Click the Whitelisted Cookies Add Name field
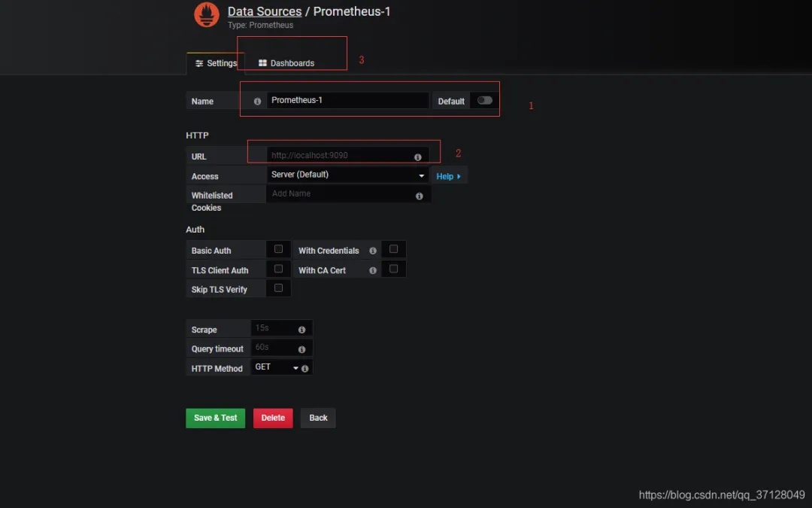812x508 pixels. tap(347, 194)
